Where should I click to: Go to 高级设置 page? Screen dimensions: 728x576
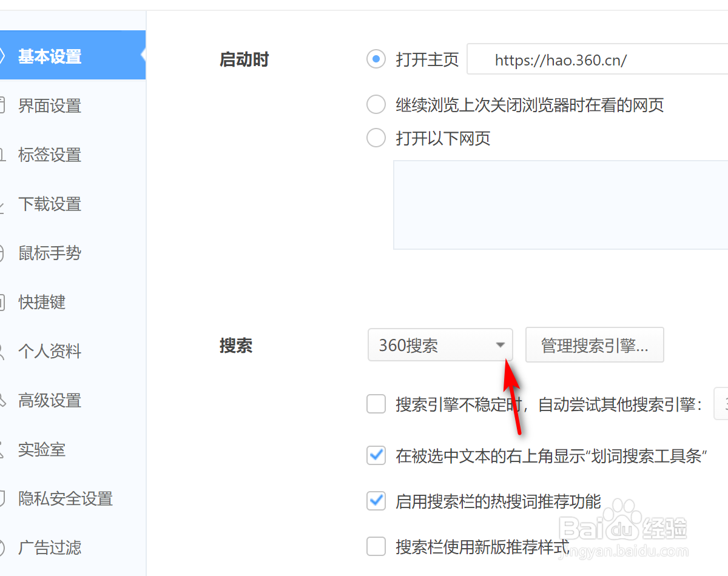[x=50, y=401]
